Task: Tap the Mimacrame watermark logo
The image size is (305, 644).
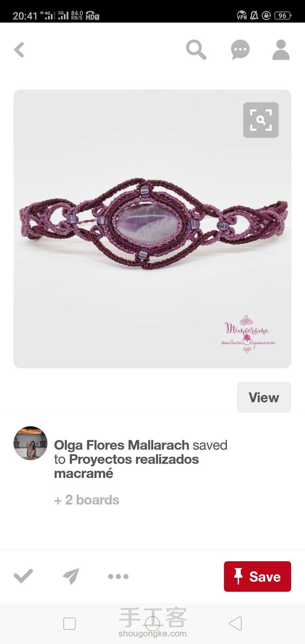Action: tap(248, 333)
